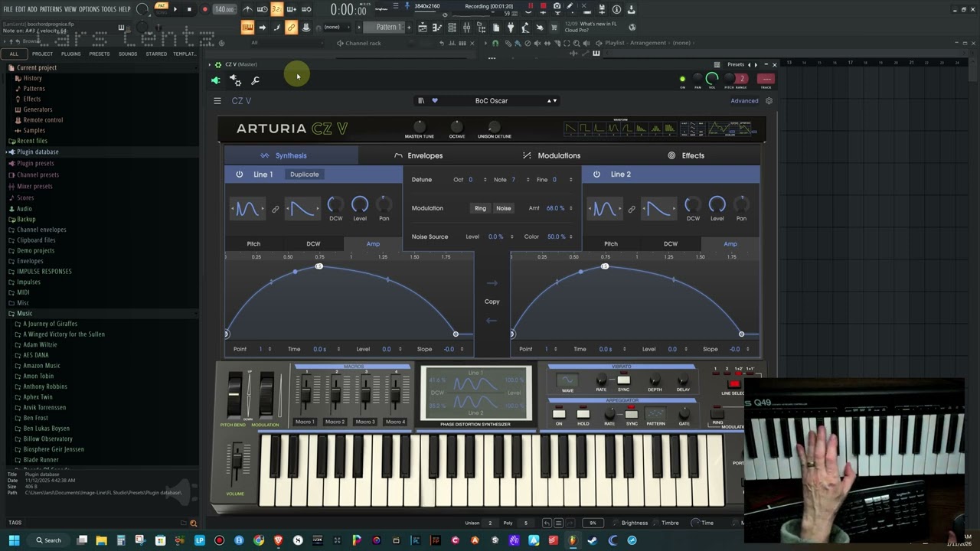980x551 pixels.
Task: Toggle the Arpeggiator HOLD switch
Action: [583, 414]
